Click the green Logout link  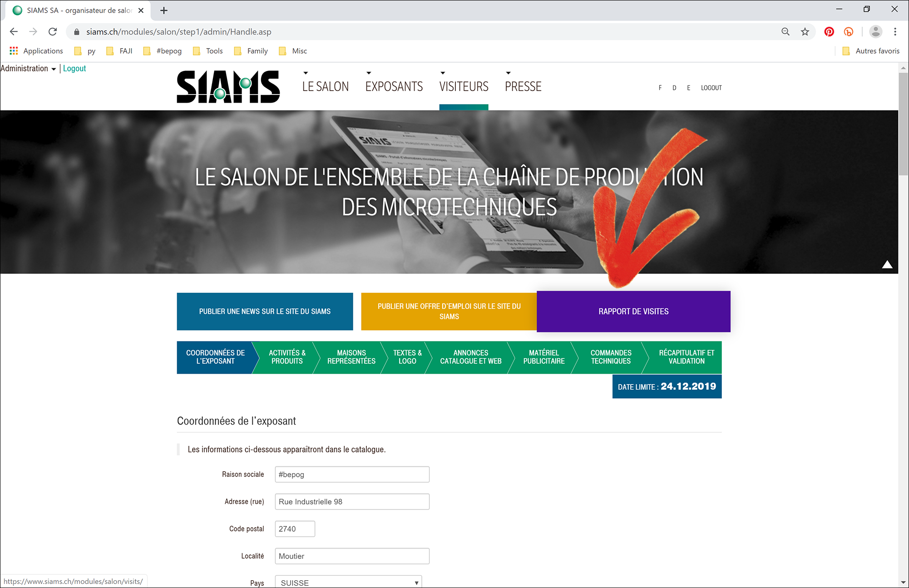coord(74,69)
